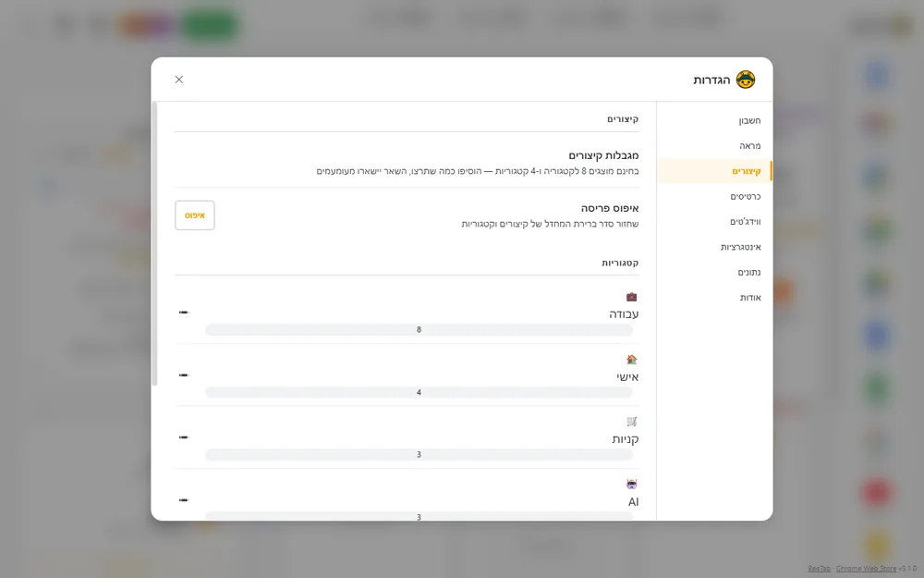Click the dash handle in the AI row
The height and width of the screenshot is (578, 924).
pyautogui.click(x=184, y=499)
